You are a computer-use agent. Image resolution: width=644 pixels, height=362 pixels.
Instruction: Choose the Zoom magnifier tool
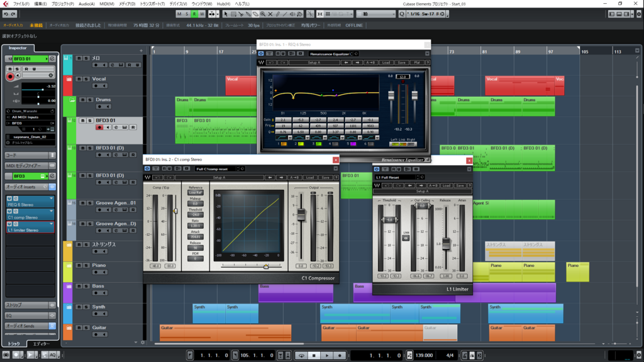(x=263, y=14)
